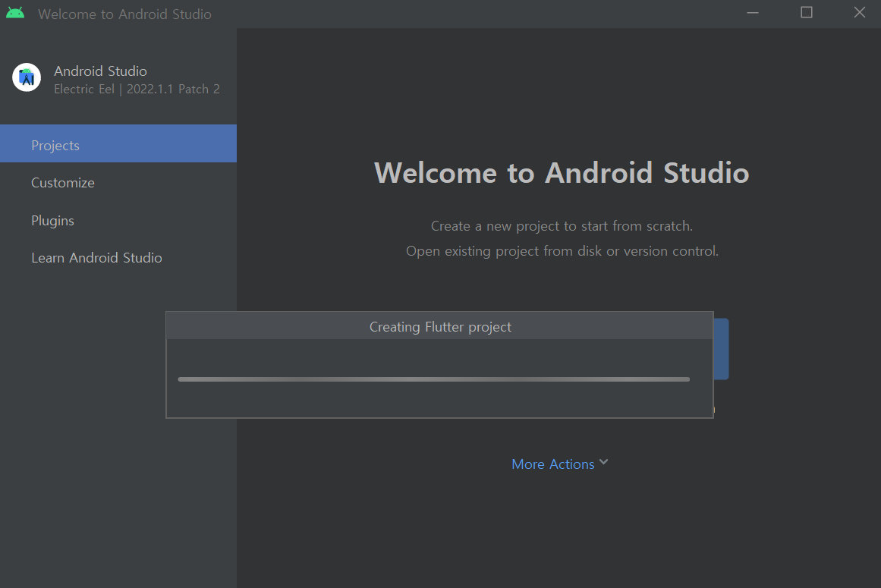Click the Electric Eel version text
Viewport: 881px width, 588px height.
[x=137, y=90]
